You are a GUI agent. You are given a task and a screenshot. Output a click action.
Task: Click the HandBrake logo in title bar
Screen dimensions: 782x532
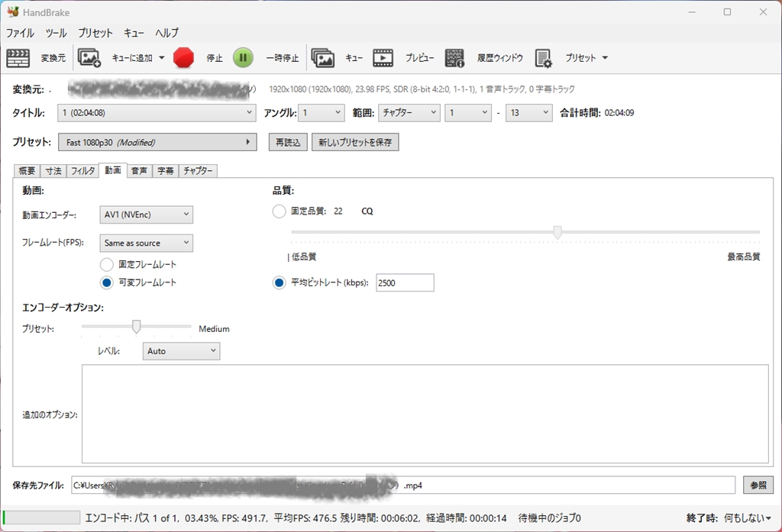(x=13, y=12)
